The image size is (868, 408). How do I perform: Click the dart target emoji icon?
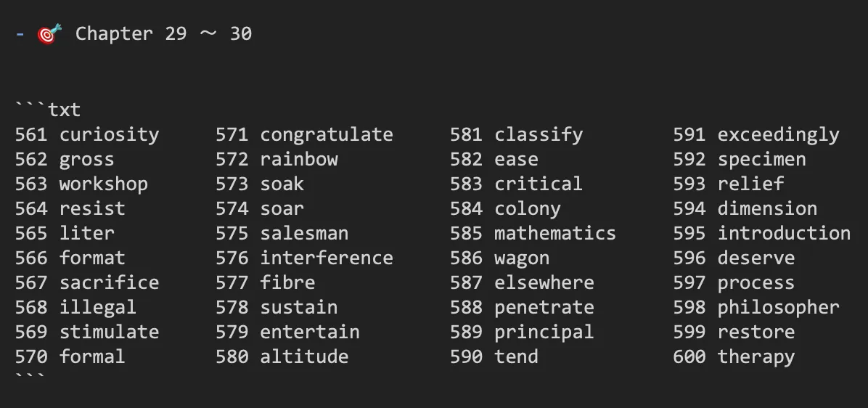coord(49,34)
